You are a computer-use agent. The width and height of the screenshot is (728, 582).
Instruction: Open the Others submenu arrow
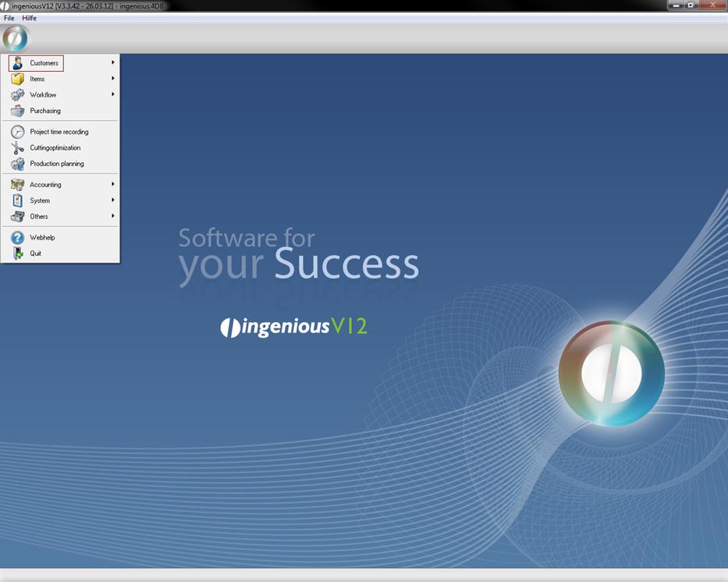click(x=113, y=216)
